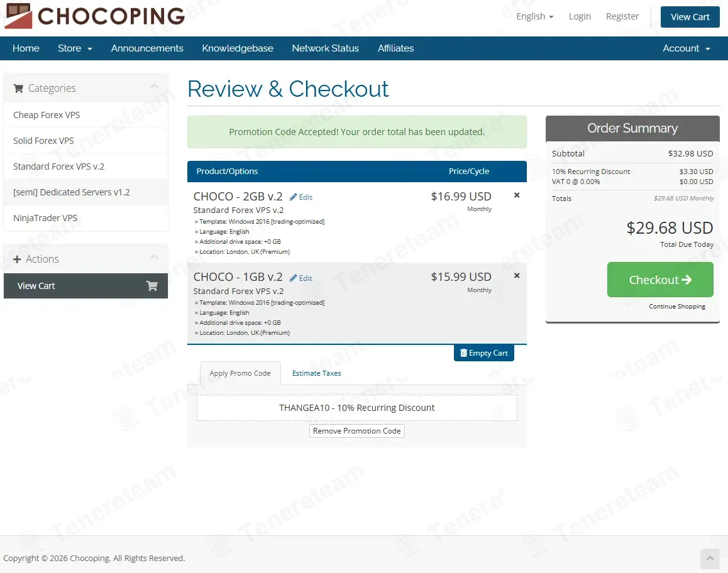This screenshot has height=573, width=728.
Task: Edit the CHOCO - 1GB v.2 item
Action: [301, 278]
